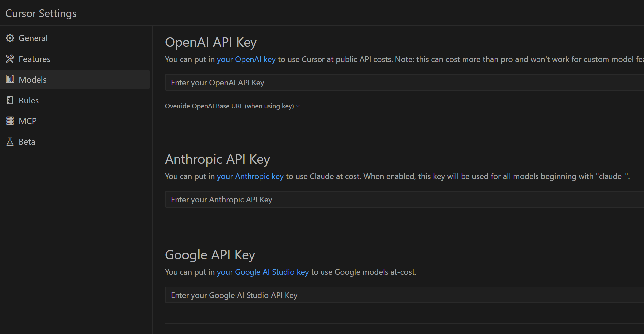Switch to the Features section
The height and width of the screenshot is (334, 644).
pyautogui.click(x=35, y=59)
